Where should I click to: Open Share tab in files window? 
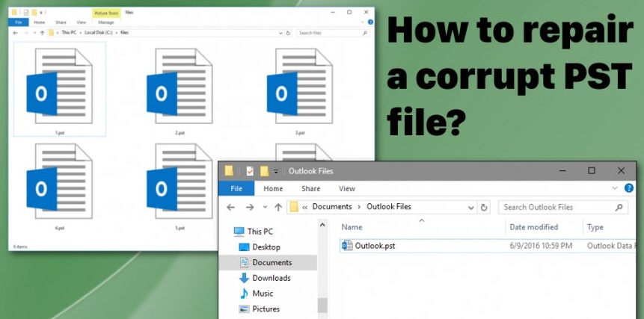61,22
